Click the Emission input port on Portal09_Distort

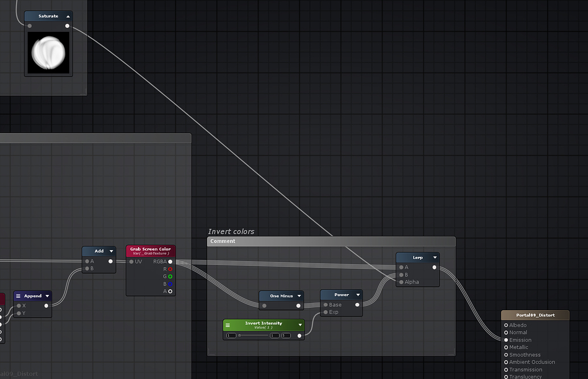505,340
